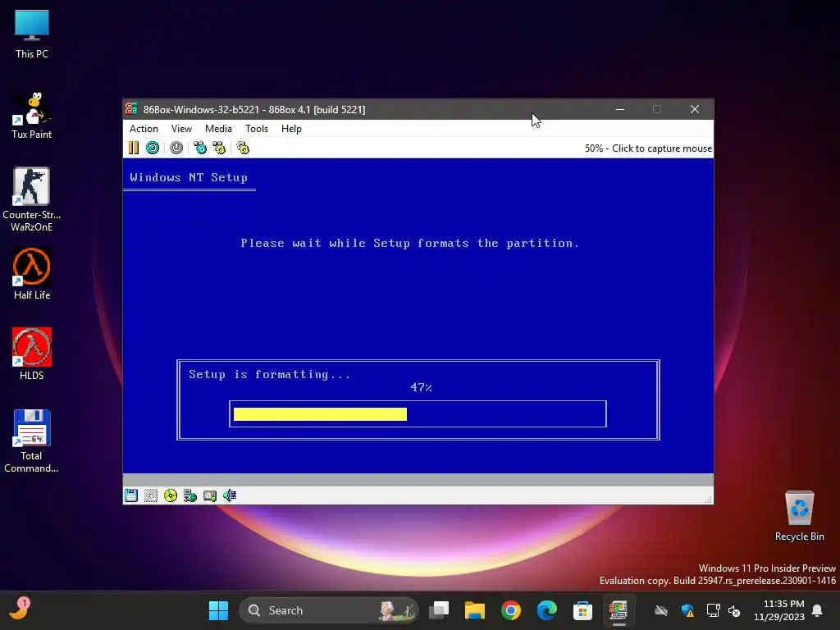Select the Tux Paint desktop shortcut
The width and height of the screenshot is (840, 630).
tap(32, 115)
